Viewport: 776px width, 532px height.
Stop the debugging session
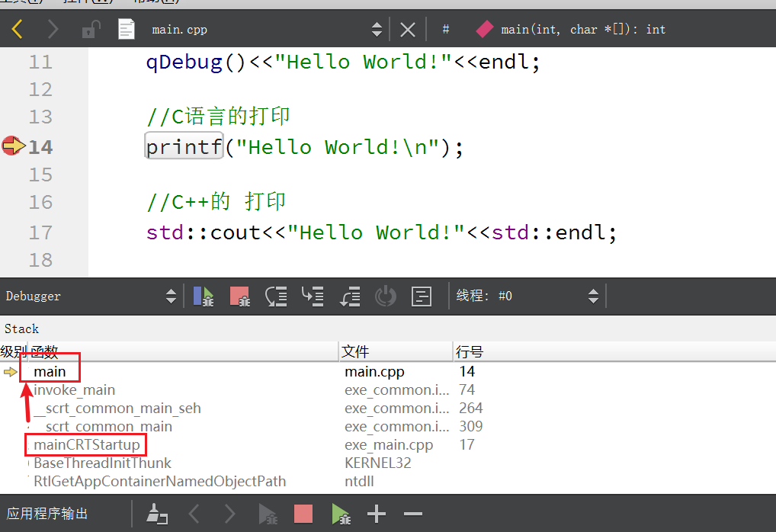click(239, 296)
